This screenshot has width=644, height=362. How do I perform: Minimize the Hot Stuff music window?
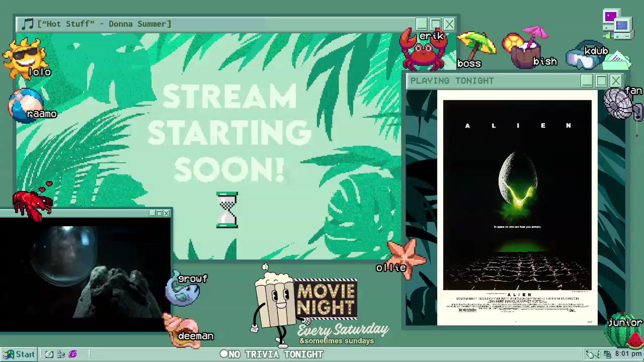point(422,24)
